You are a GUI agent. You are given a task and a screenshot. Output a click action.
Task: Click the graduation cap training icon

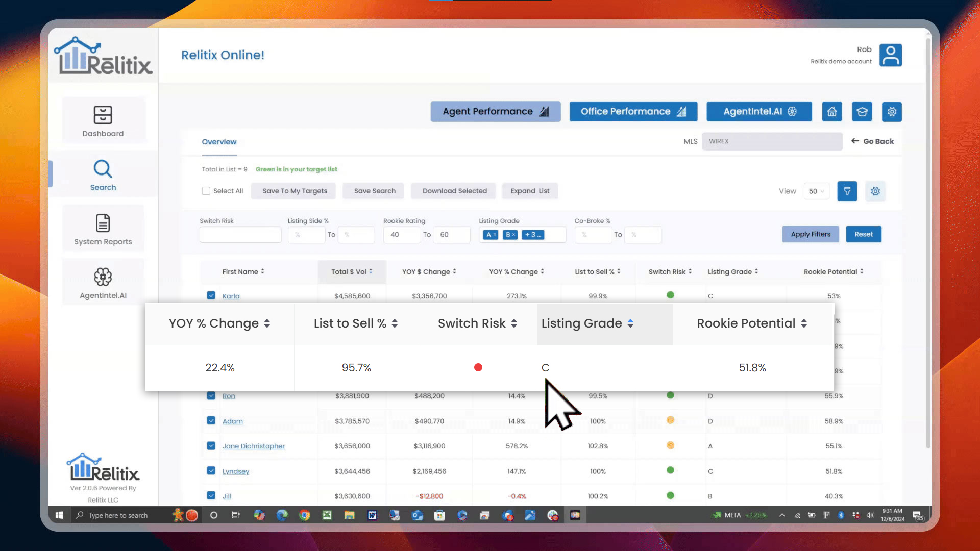point(862,112)
